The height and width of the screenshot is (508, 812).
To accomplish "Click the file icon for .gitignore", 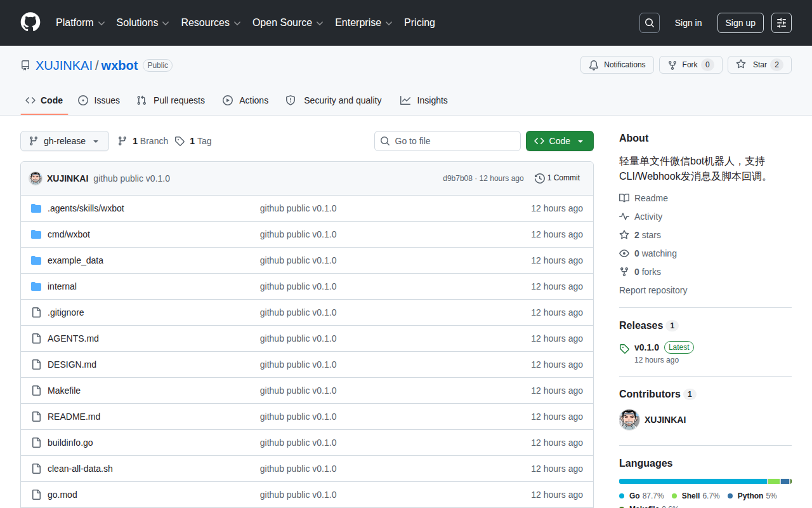I will coord(36,312).
